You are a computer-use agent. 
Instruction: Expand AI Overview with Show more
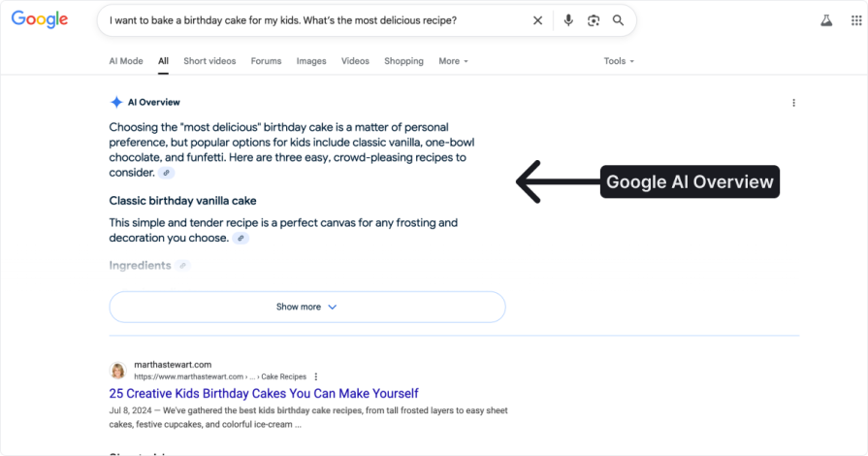point(306,307)
